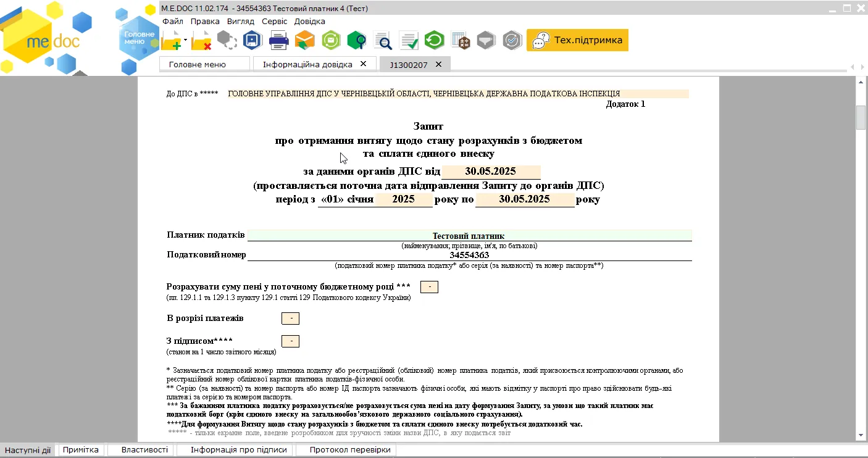
Task: Click the scrollbar up arrow
Action: tap(861, 82)
